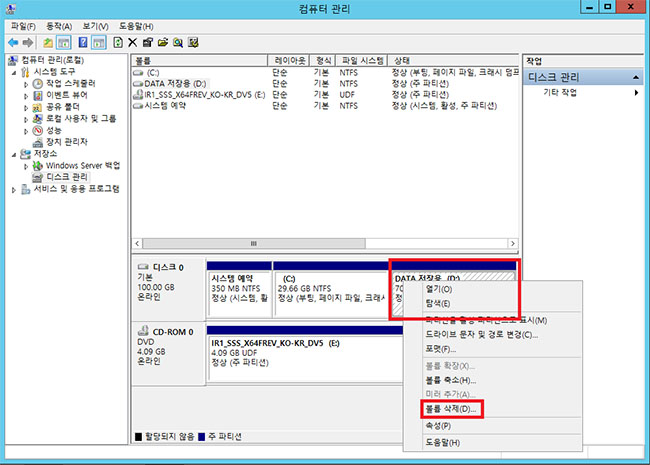
Task: Click the Refresh toolbar icon
Action: click(x=118, y=43)
